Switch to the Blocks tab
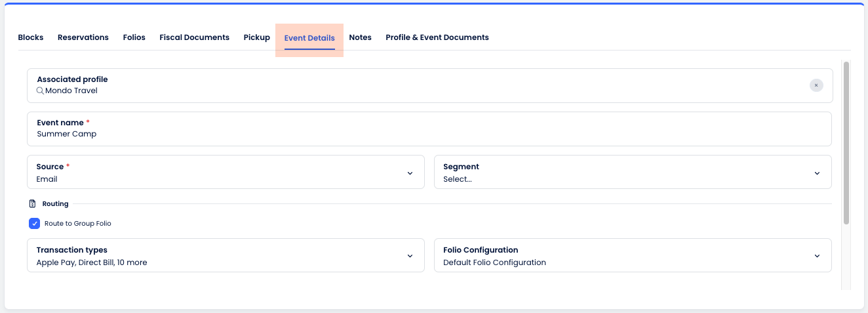 click(x=31, y=37)
